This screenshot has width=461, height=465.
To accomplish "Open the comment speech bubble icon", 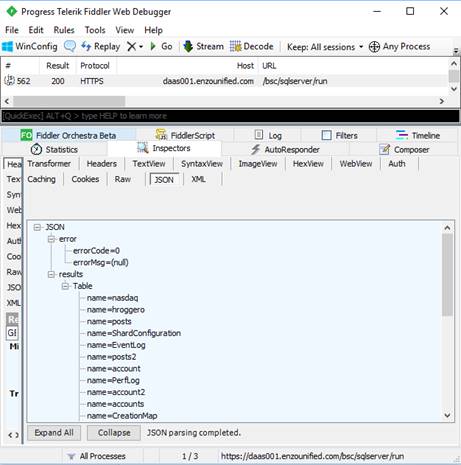I will click(x=70, y=46).
